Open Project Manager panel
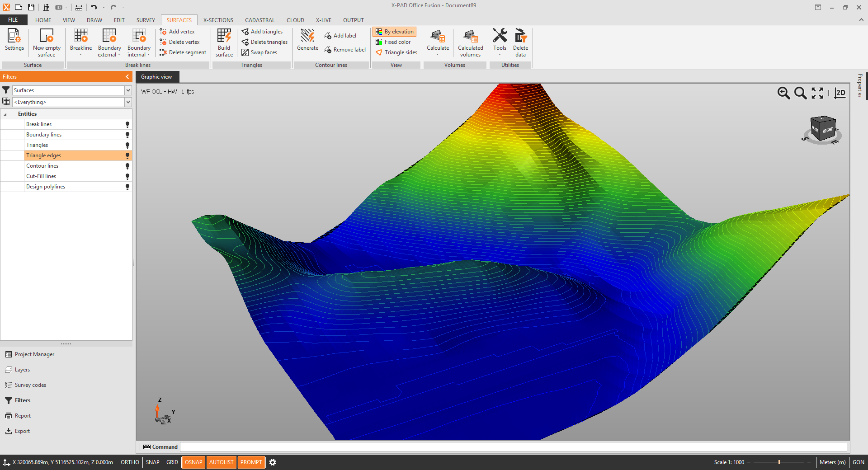The width and height of the screenshot is (868, 470). 34,354
